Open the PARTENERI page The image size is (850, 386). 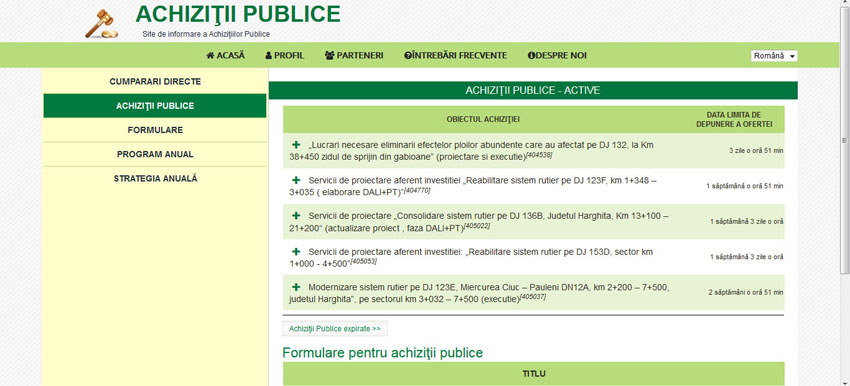tap(354, 55)
